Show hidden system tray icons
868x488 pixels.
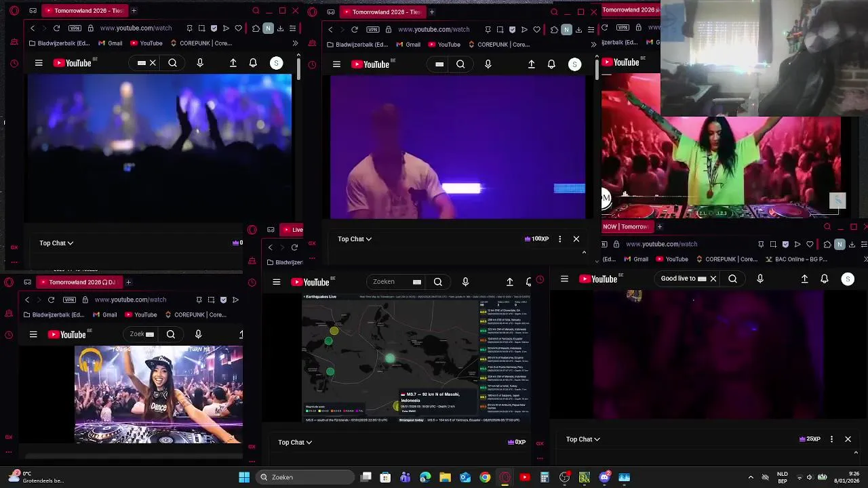[x=751, y=477]
